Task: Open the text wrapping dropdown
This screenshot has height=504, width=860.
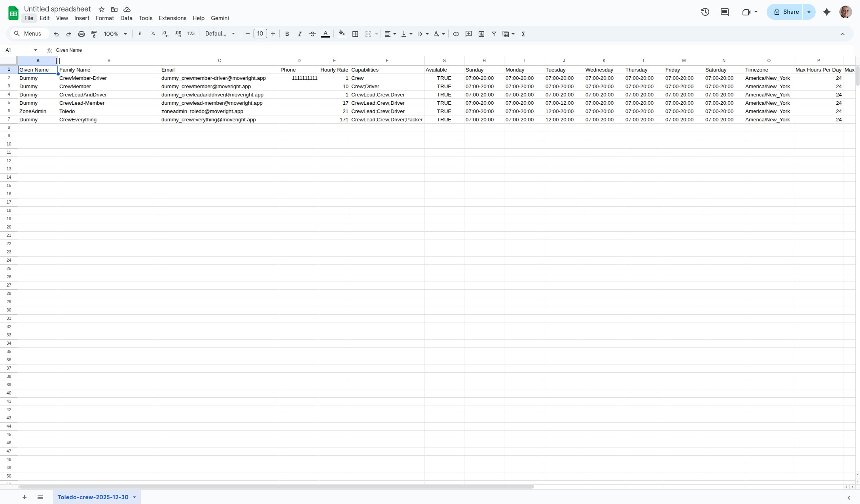Action: point(423,34)
